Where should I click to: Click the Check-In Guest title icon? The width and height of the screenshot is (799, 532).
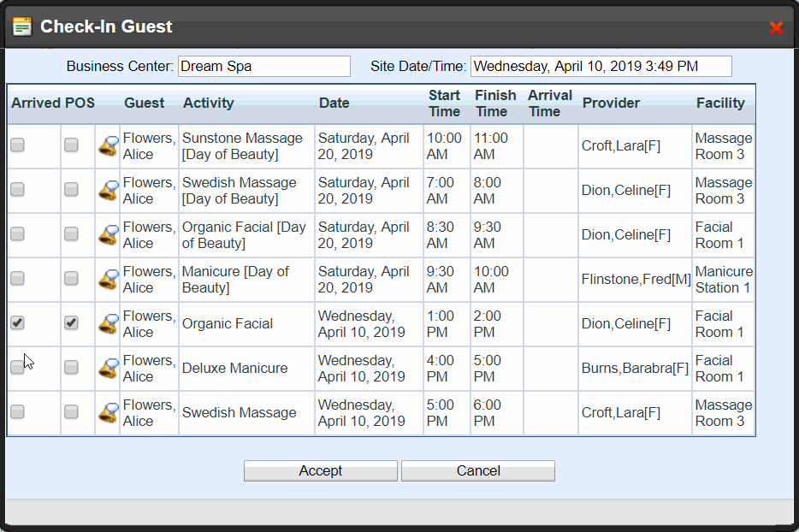pos(22,27)
